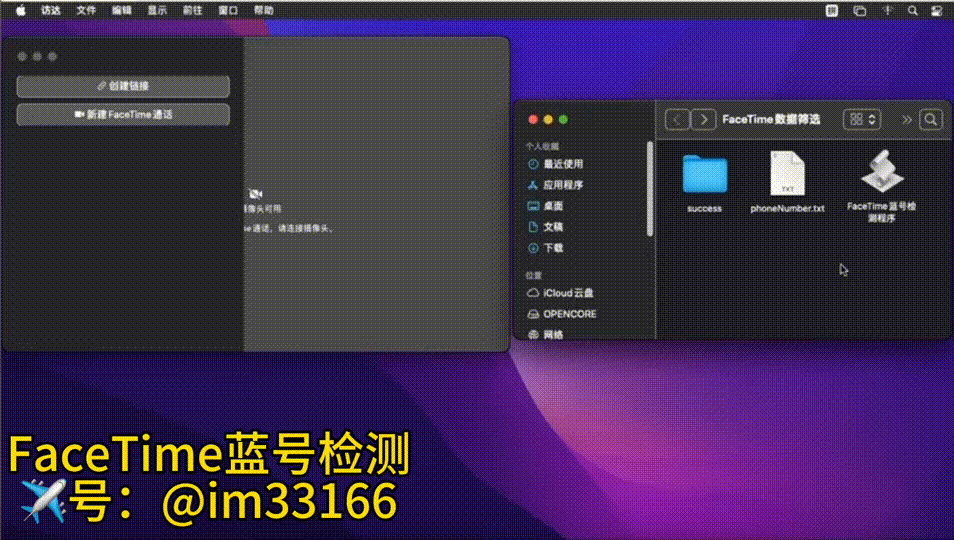Click the 位置 sidebar heading
Image resolution: width=954 pixels, height=540 pixels.
[534, 275]
